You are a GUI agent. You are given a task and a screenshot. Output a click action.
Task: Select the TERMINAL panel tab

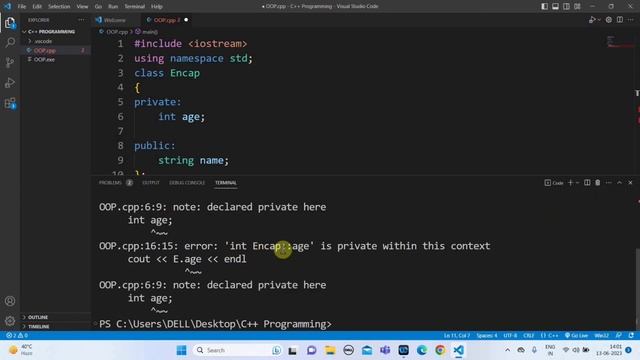(226, 182)
